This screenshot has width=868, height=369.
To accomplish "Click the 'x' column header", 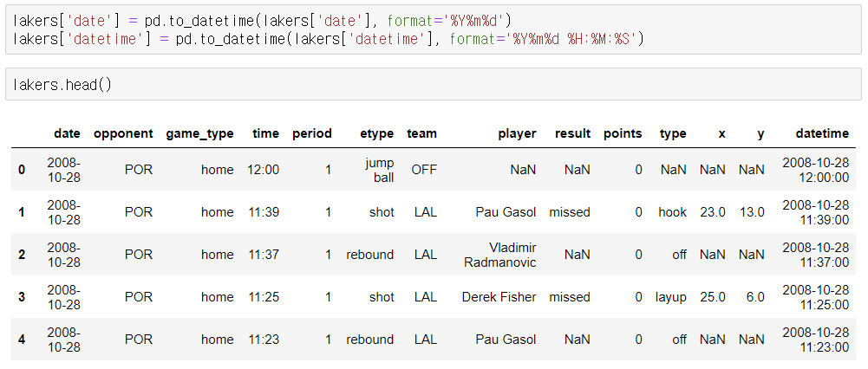I will point(721,133).
